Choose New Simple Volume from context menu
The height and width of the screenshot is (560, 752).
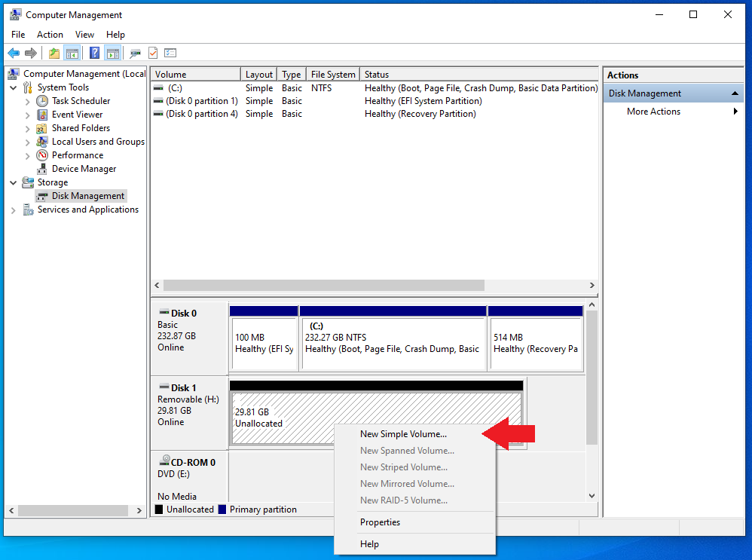pos(403,434)
